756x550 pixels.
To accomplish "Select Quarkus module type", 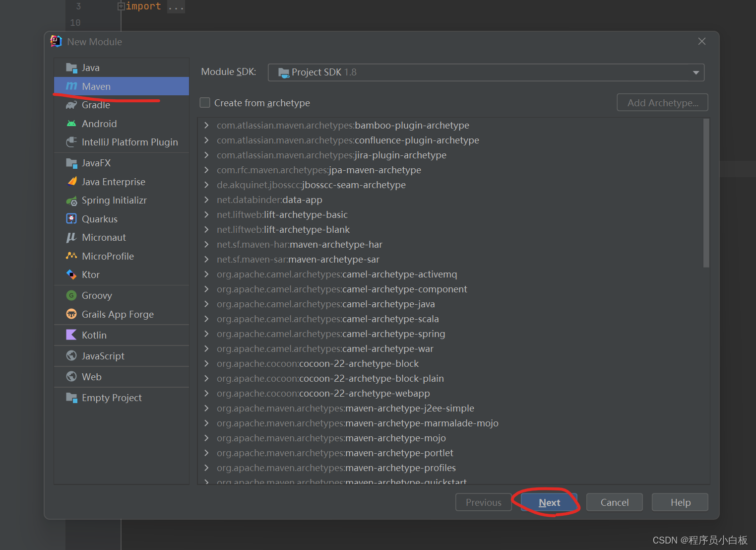I will [x=122, y=219].
